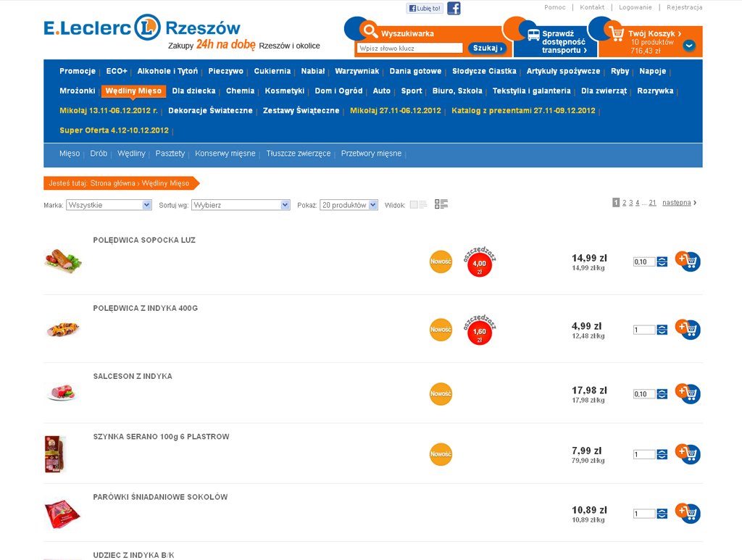The height and width of the screenshot is (560, 742).
Task: Expand the Twój Koszyk basket arrow
Action: 689,46
